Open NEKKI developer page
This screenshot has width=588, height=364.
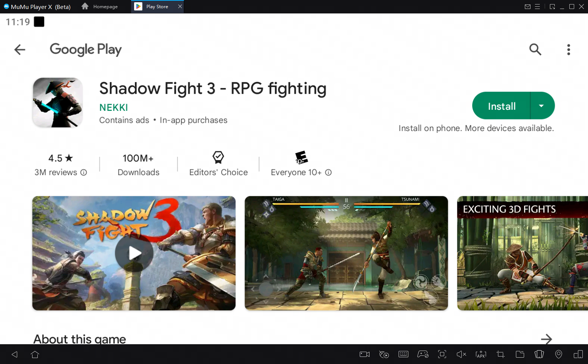[x=114, y=108]
